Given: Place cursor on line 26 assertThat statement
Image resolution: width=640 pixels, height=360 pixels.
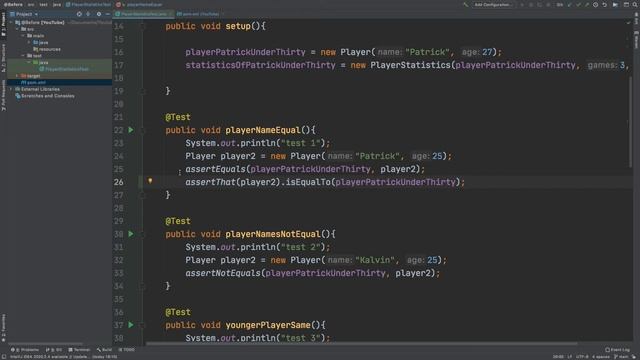Looking at the screenshot, I should pos(325,182).
